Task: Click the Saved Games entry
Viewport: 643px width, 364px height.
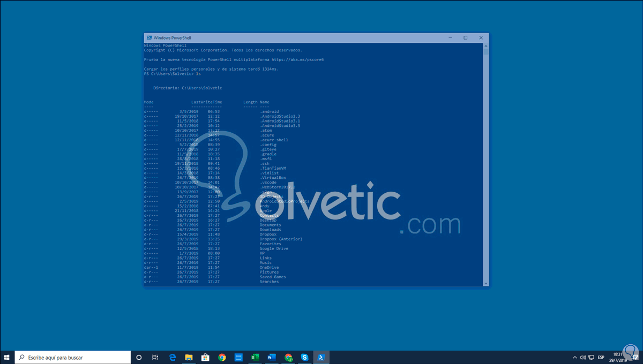Action: click(273, 277)
